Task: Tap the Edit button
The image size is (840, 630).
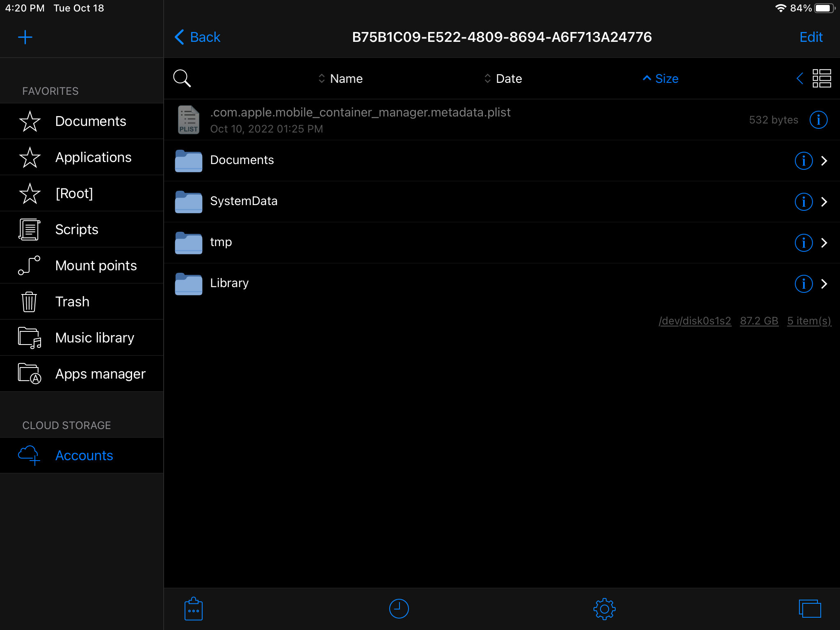Action: [x=810, y=37]
